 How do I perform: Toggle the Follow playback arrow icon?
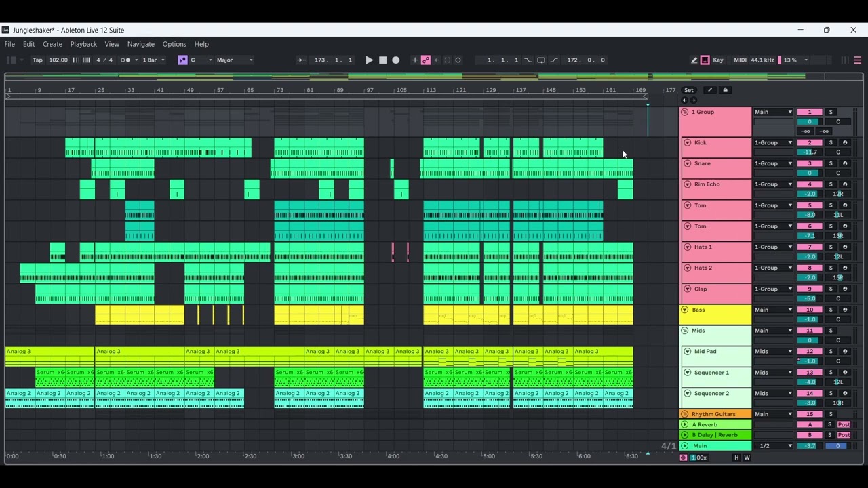pyautogui.click(x=301, y=60)
